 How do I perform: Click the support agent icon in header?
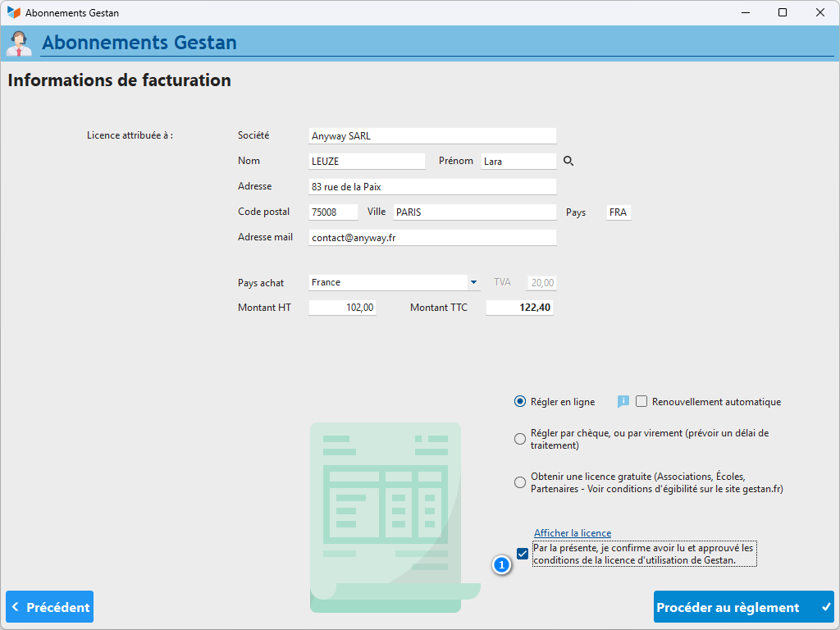[x=19, y=43]
